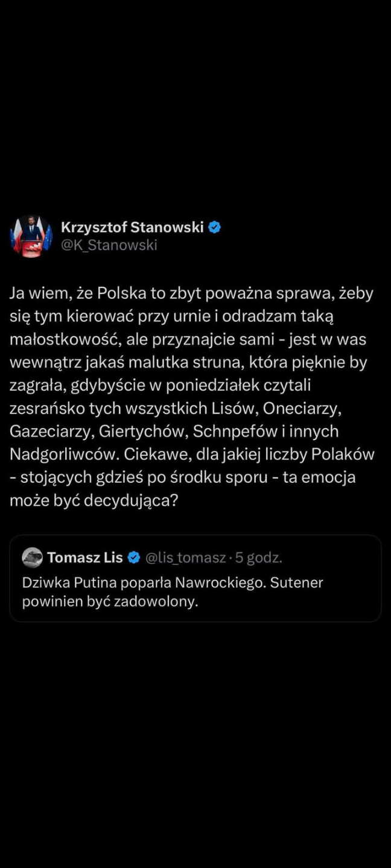The height and width of the screenshot is (868, 391).
Task: Open the @K_Stanowski handle
Action: click(109, 245)
